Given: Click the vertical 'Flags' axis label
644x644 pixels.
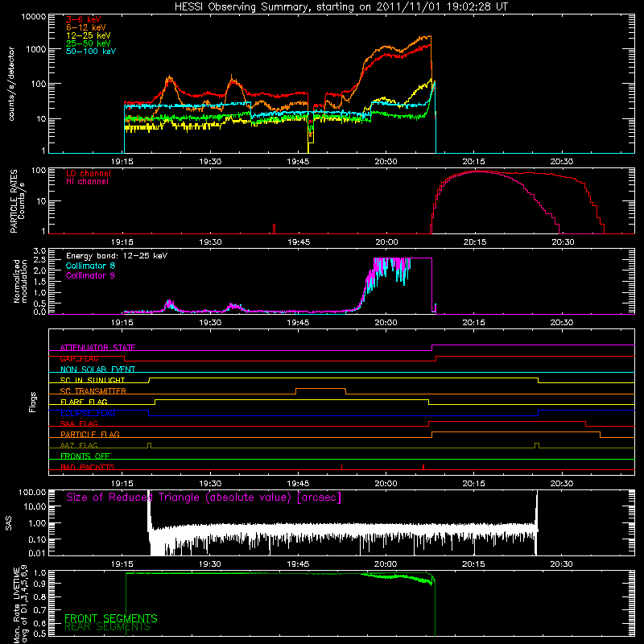Looking at the screenshot, I should (x=33, y=402).
